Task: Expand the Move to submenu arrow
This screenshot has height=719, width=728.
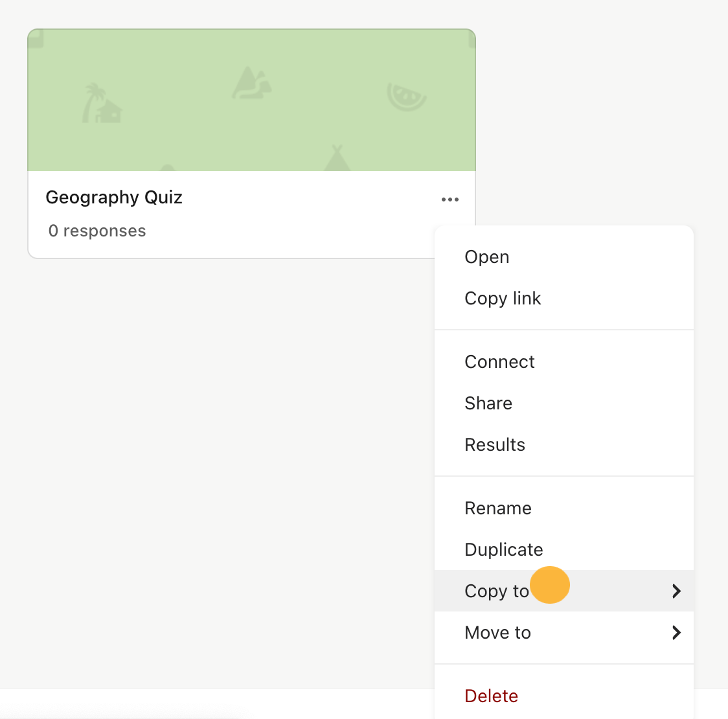Action: pyautogui.click(x=676, y=632)
